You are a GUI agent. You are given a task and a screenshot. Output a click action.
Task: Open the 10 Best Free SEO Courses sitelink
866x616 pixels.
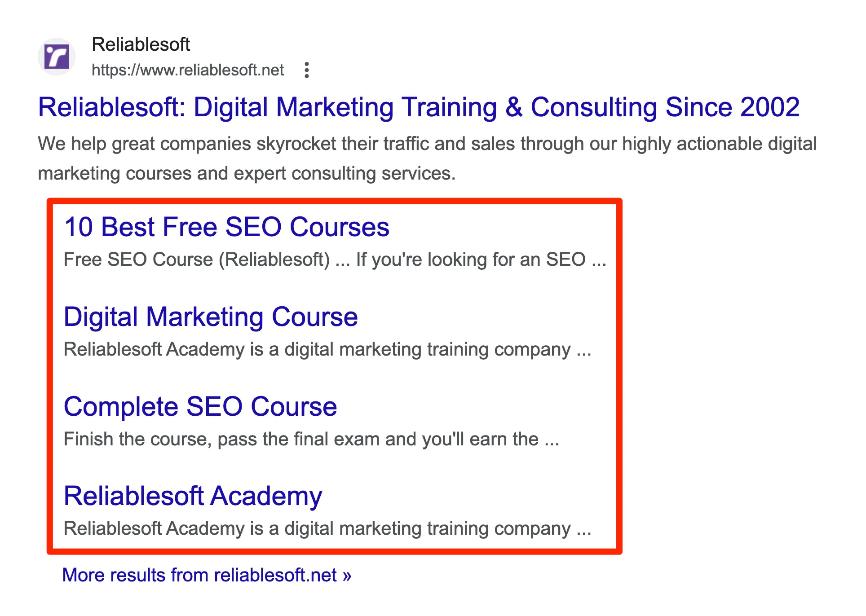pos(226,227)
